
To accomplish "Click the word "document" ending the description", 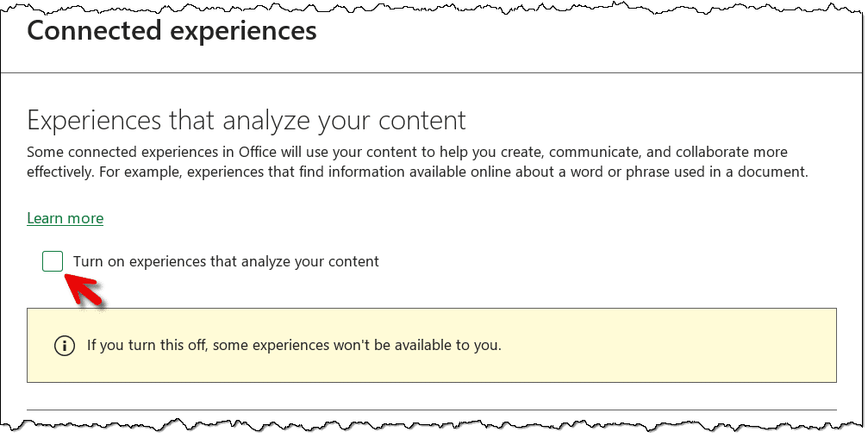I will click(x=775, y=172).
